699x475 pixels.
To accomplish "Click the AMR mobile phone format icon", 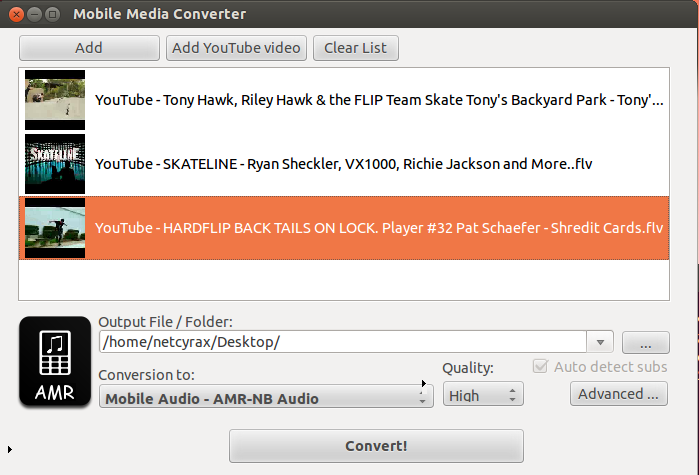I will coord(55,361).
